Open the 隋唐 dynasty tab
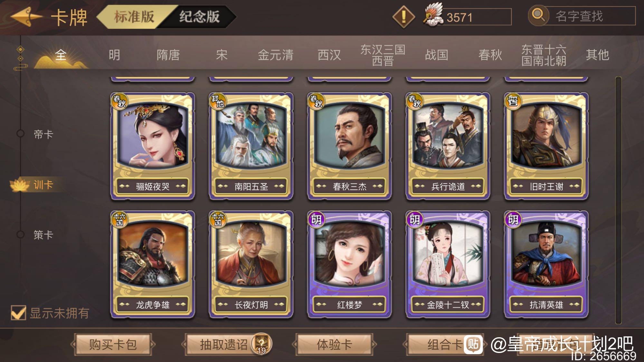This screenshot has height=362, width=644. point(168,55)
